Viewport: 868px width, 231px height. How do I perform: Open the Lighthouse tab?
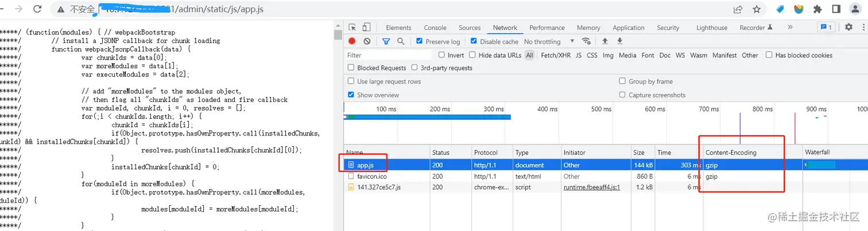pyautogui.click(x=712, y=28)
